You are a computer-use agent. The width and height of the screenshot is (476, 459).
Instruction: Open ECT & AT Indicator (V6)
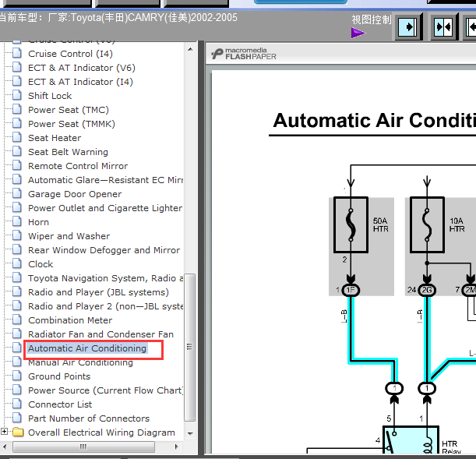click(x=82, y=68)
